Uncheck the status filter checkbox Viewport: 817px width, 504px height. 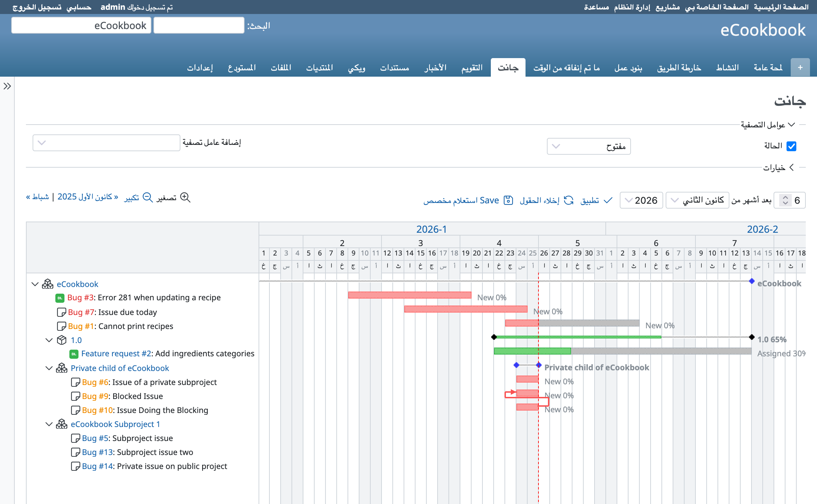[x=791, y=146]
